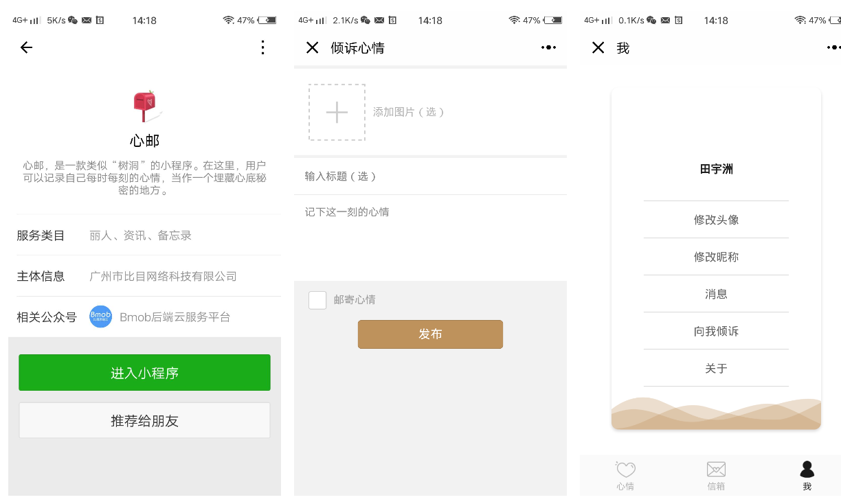
Task: Open the 向我倾诉 menu item
Action: tap(716, 331)
